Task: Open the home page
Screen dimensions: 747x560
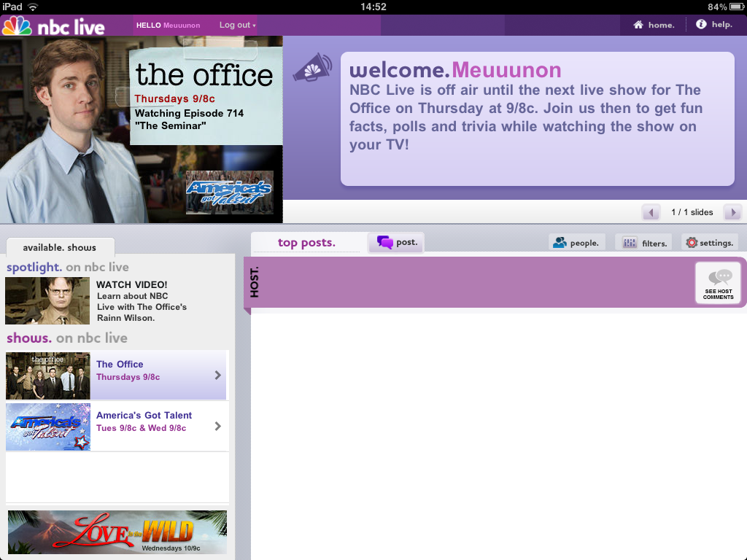Action: coord(654,25)
